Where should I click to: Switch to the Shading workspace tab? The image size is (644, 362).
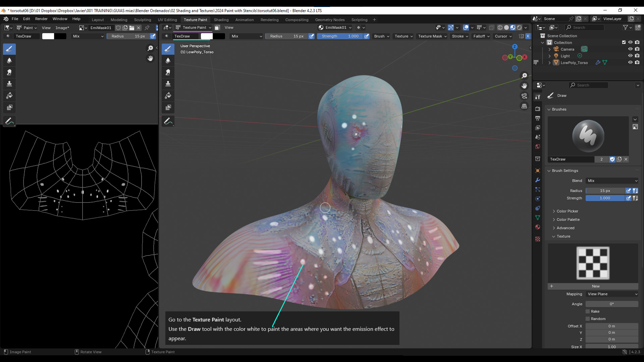(221, 20)
